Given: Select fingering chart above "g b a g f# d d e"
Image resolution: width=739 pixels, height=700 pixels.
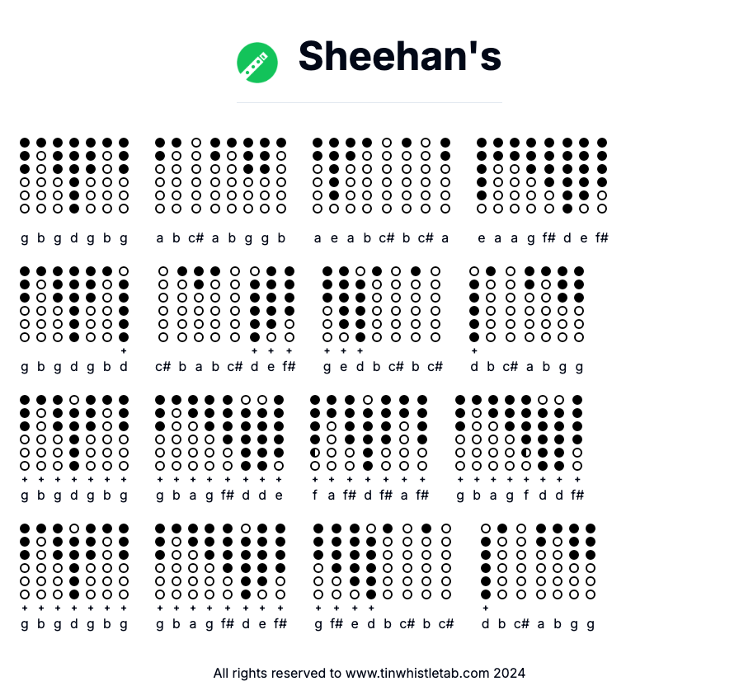Looking at the screenshot, I should [x=219, y=433].
